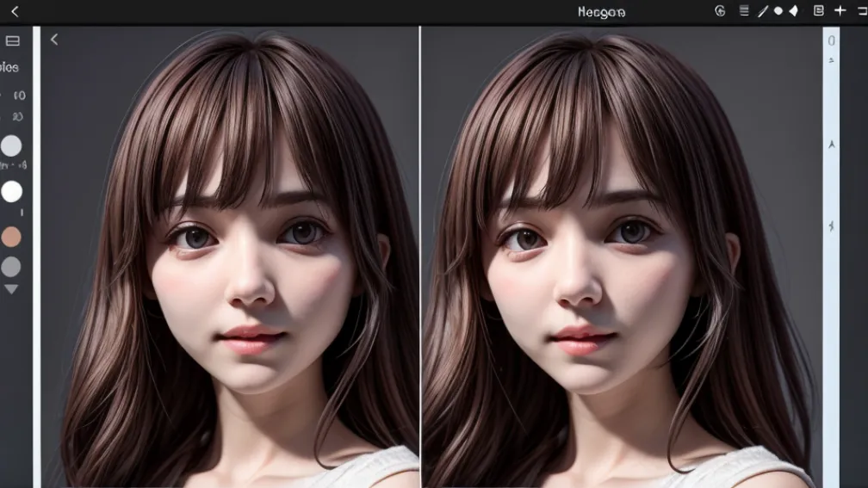This screenshot has width=868, height=488.
Task: Click the panel layout icon atop the left sidebar
Action: click(x=13, y=40)
